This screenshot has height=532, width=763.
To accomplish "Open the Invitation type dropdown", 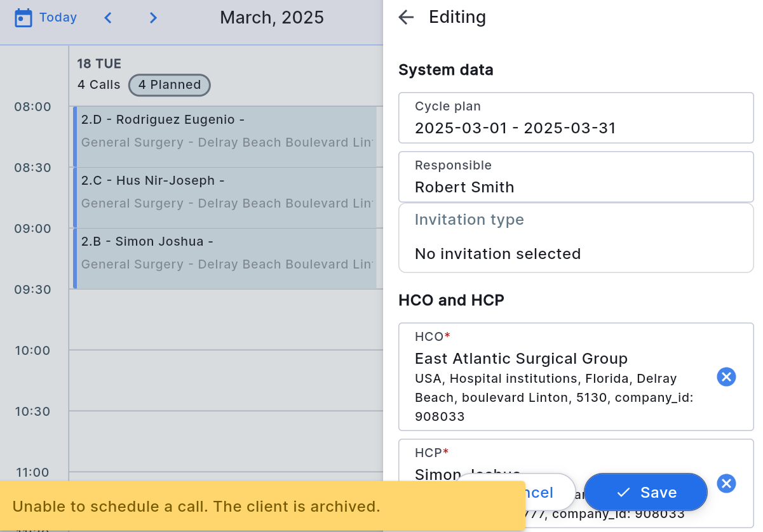I will [x=576, y=238].
